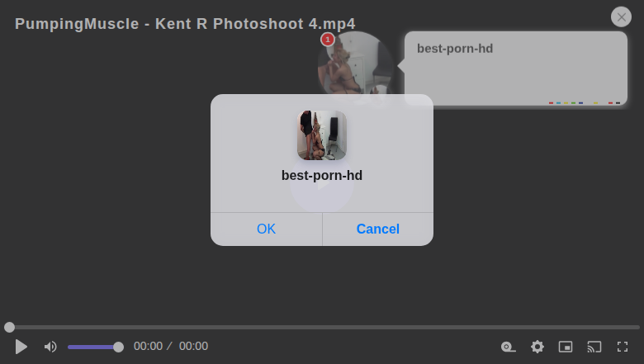Screen dimensions: 644x364
Task: Click the red notification badge
Action: tap(328, 40)
